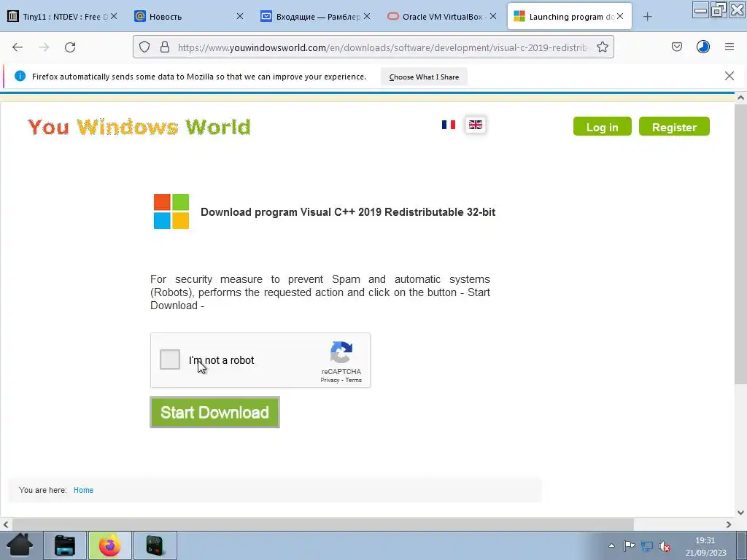Check the I'm not a robot box
747x560 pixels.
click(169, 359)
